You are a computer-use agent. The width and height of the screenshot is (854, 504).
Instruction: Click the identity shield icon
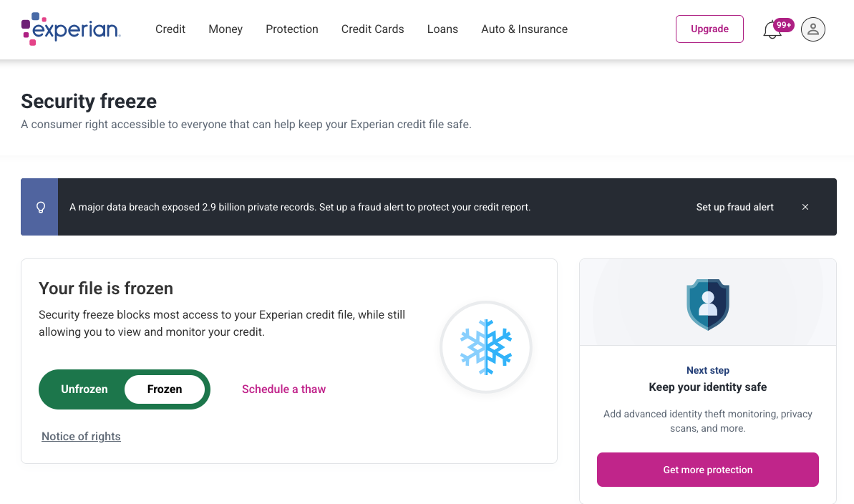(x=708, y=304)
